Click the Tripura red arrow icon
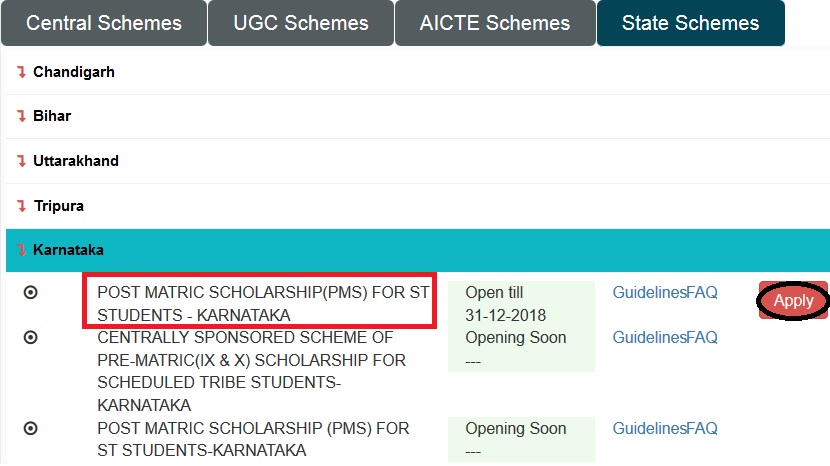The height and width of the screenshot is (466, 830). [x=21, y=206]
